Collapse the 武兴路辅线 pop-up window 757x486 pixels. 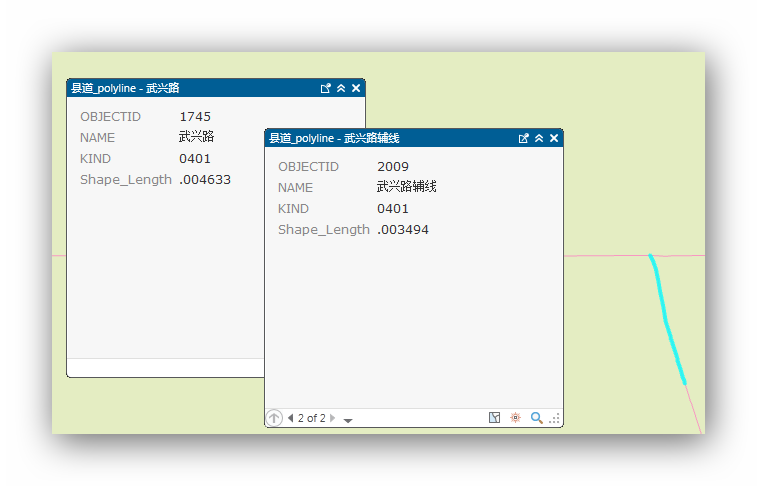coord(539,139)
